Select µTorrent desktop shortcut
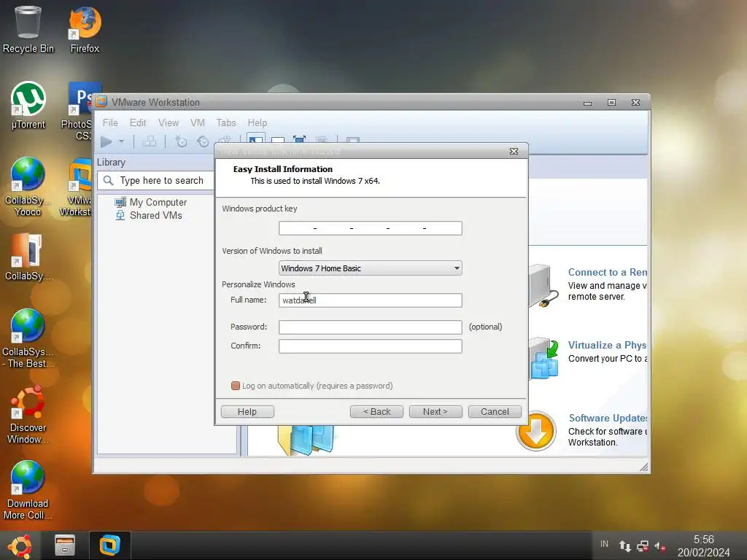This screenshot has height=560, width=747. coord(28,105)
